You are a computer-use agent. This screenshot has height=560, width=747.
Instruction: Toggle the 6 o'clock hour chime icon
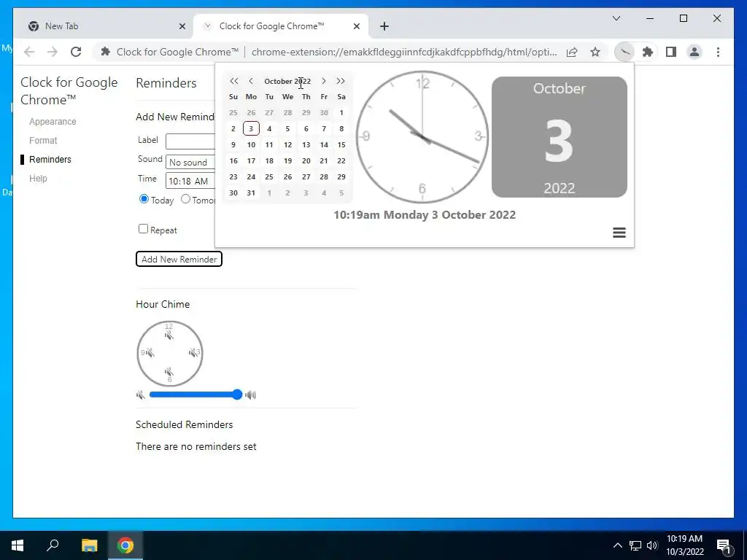click(x=169, y=371)
